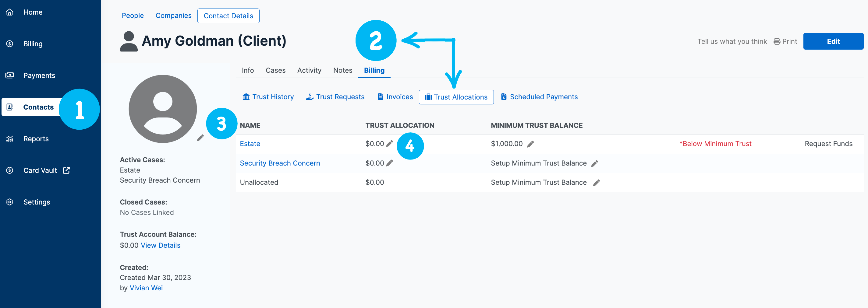Click the Print printer icon
This screenshot has height=308, width=868.
coord(777,41)
